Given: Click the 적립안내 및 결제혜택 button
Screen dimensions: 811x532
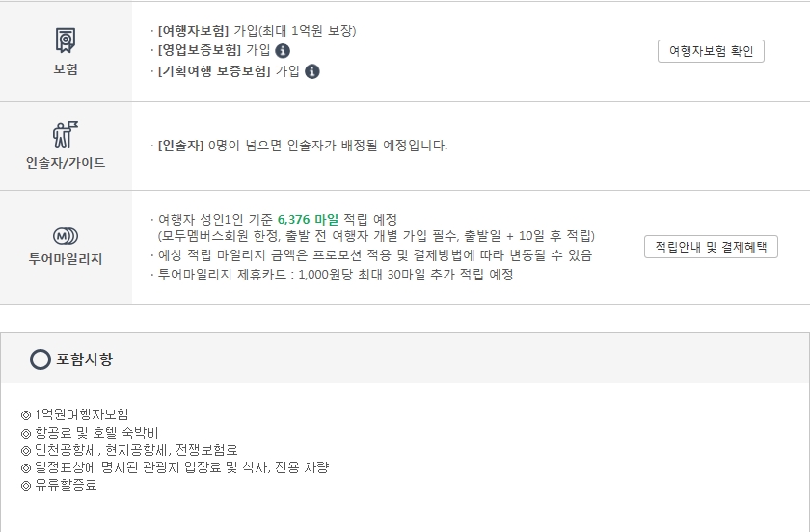Looking at the screenshot, I should click(x=711, y=247).
